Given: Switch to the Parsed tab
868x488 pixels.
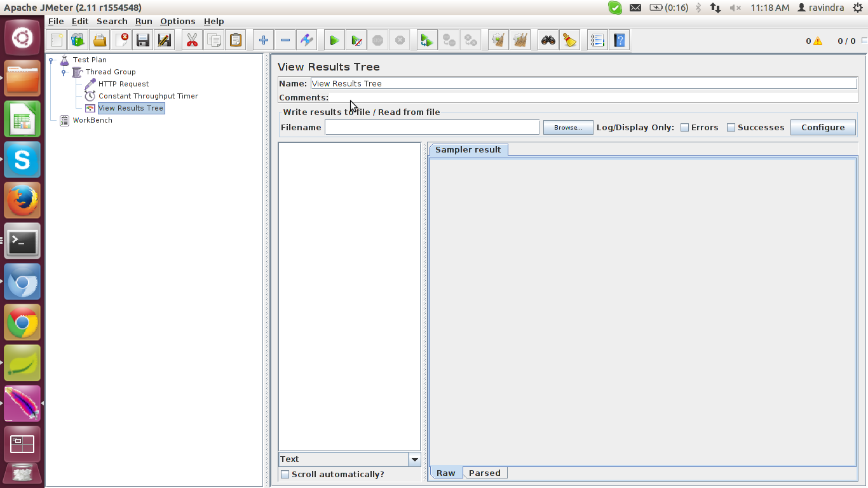Looking at the screenshot, I should click(x=485, y=473).
